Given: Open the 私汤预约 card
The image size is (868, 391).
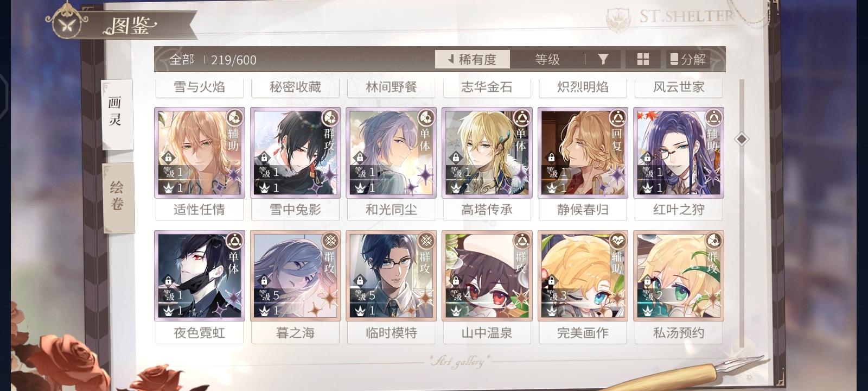Looking at the screenshot, I should [x=679, y=276].
